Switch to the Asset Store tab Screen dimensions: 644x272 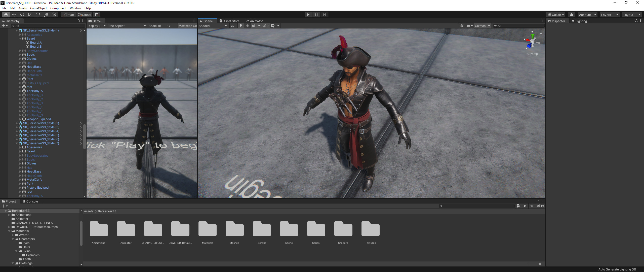point(229,21)
